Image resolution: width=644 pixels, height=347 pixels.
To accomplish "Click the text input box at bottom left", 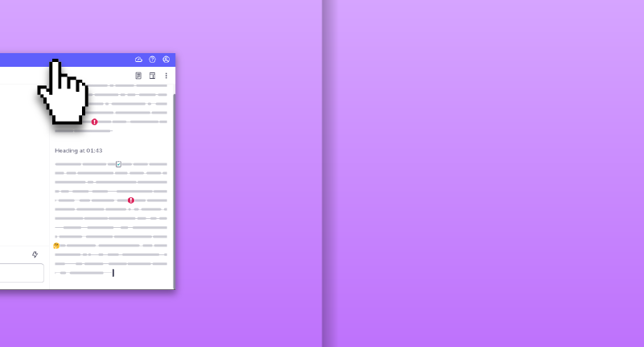I will [20, 273].
